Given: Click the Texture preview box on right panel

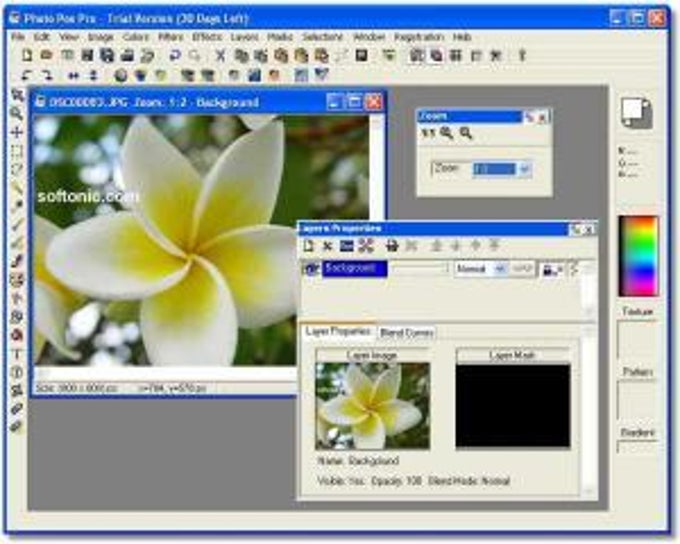Looking at the screenshot, I should pyautogui.click(x=637, y=340).
